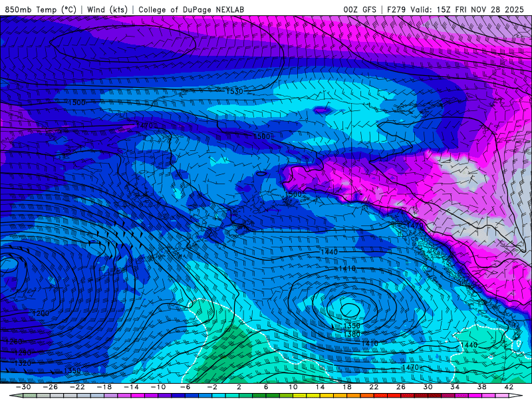
Task: Click the 14 colorbar label
Action: point(320,387)
